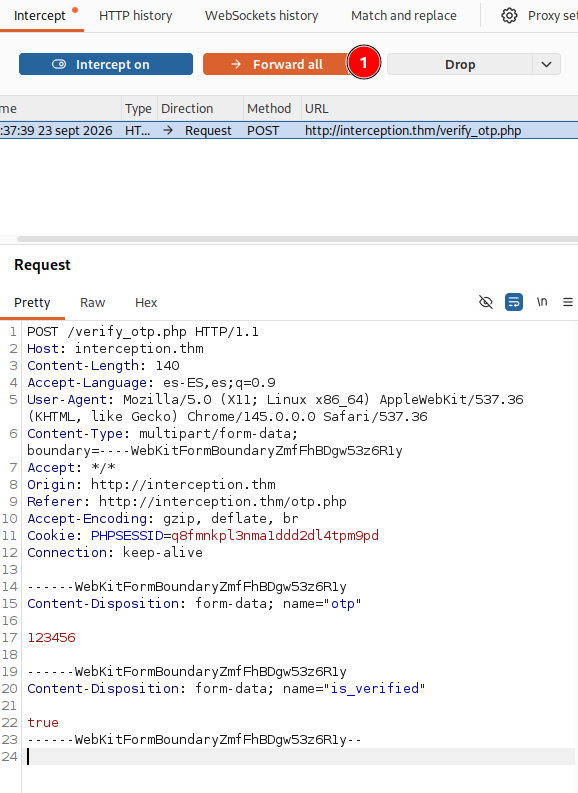Click the horizontal scrollbar under request table
The height and width of the screenshot is (793, 578).
pyautogui.click(x=297, y=239)
